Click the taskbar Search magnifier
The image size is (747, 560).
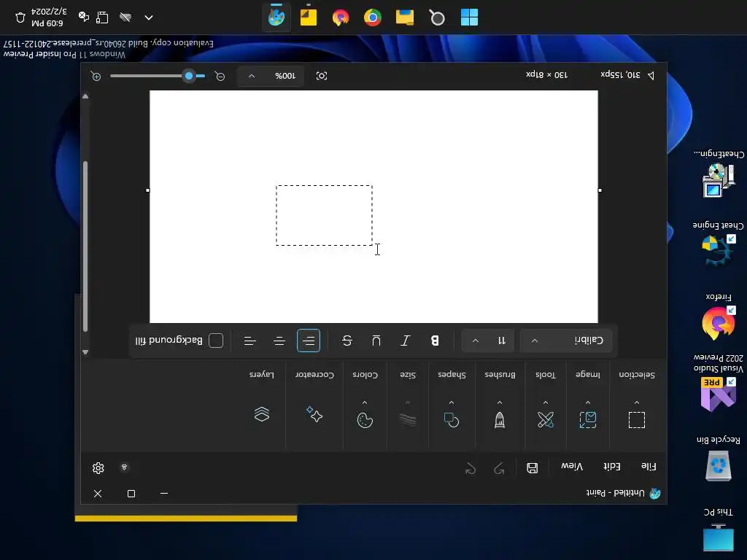[437, 17]
